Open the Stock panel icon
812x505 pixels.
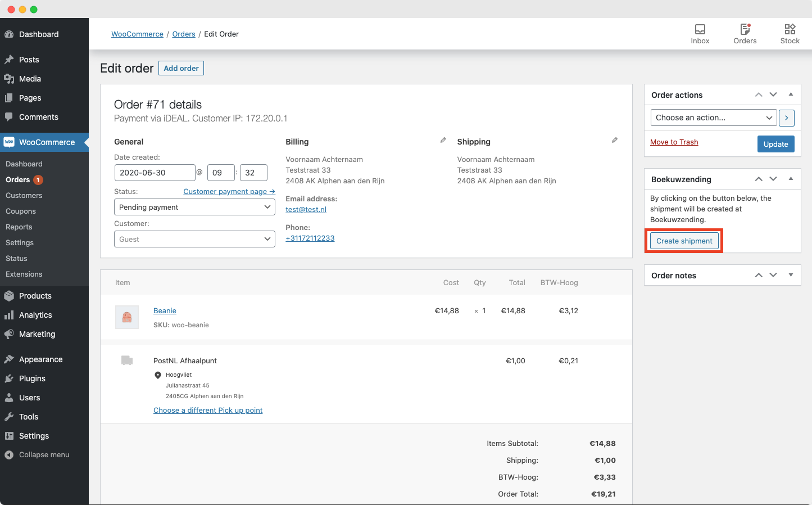coord(790,29)
